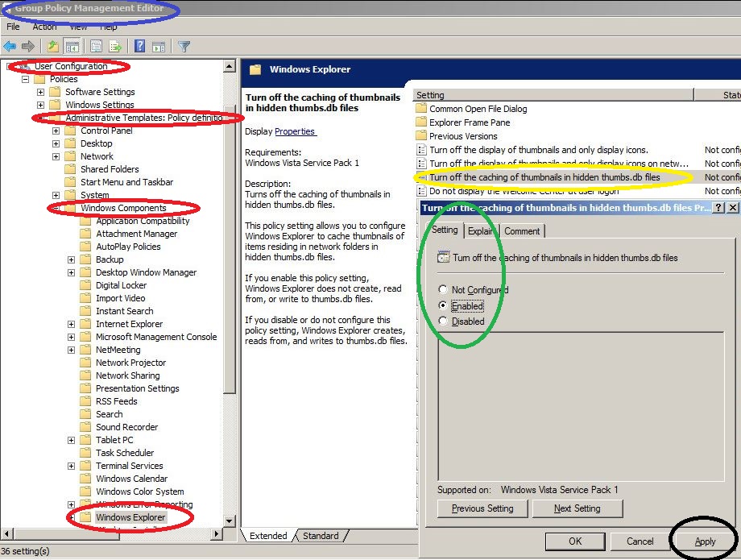Expand the Backup tree node

[x=71, y=259]
